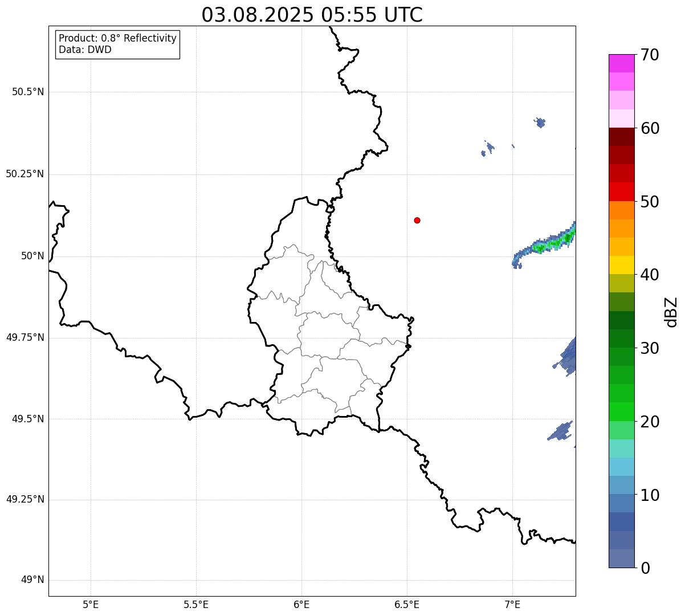
Task: Pick the magenta top segment of the colorbar
Action: tap(622, 63)
